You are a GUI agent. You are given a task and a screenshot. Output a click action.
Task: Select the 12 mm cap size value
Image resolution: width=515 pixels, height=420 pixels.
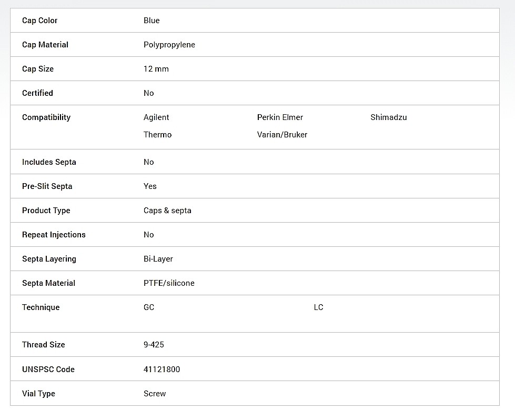[x=156, y=69]
